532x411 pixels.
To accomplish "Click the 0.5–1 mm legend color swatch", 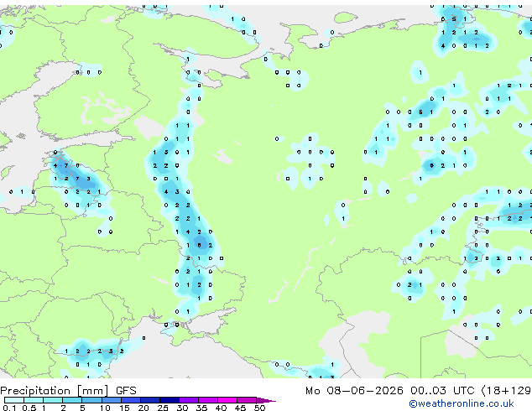I will click(x=34, y=400).
